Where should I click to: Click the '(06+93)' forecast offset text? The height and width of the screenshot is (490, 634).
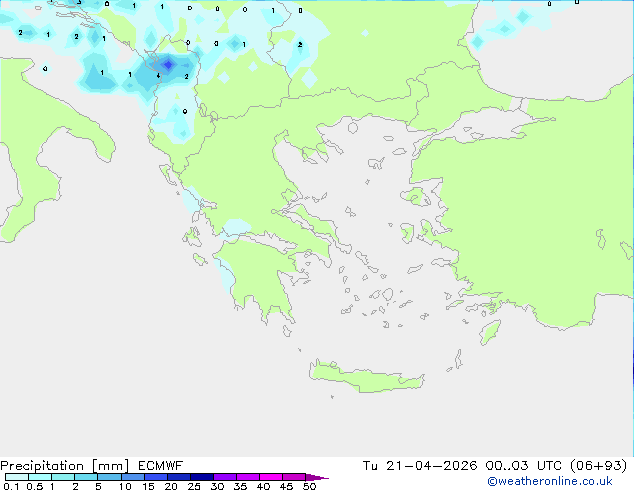(x=598, y=466)
